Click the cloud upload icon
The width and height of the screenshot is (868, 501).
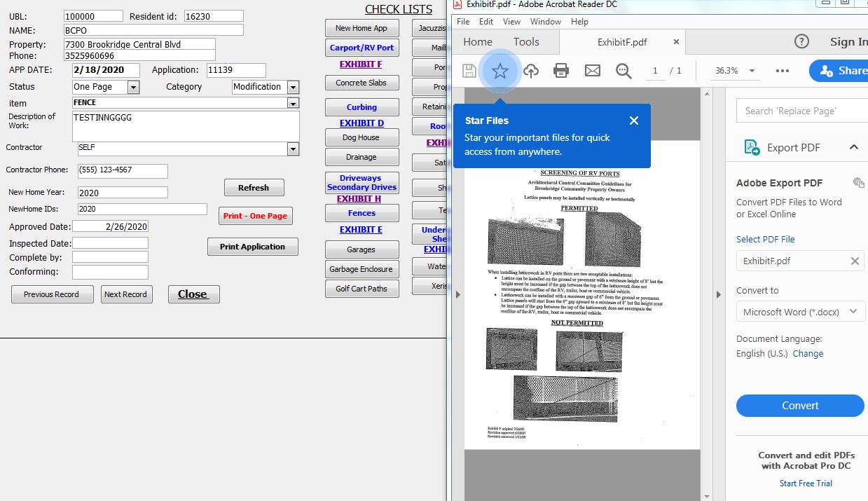[x=531, y=71]
